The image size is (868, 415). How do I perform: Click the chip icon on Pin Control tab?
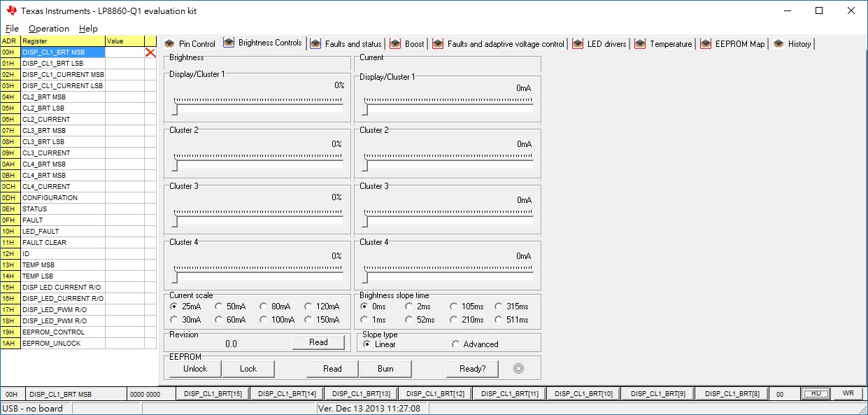click(x=169, y=44)
